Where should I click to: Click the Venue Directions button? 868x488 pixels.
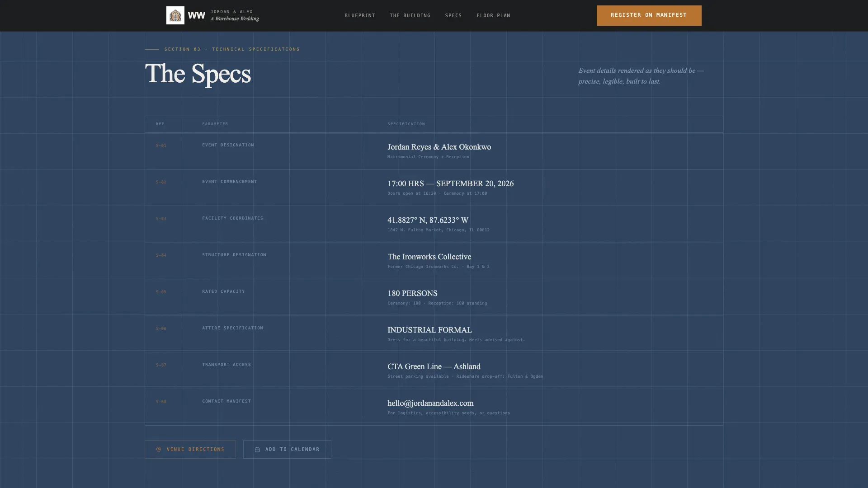(190, 449)
